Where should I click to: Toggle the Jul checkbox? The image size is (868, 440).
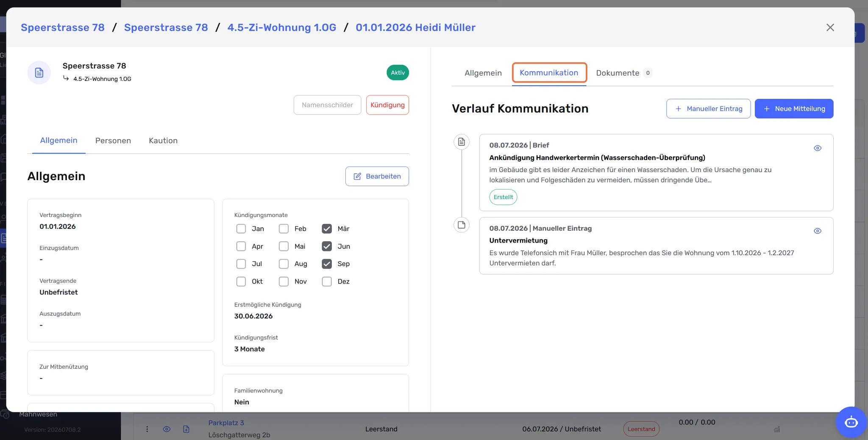pyautogui.click(x=241, y=264)
